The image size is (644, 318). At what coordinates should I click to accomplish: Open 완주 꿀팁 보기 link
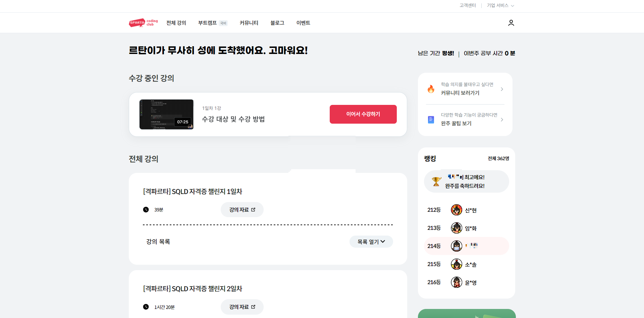[x=456, y=123]
